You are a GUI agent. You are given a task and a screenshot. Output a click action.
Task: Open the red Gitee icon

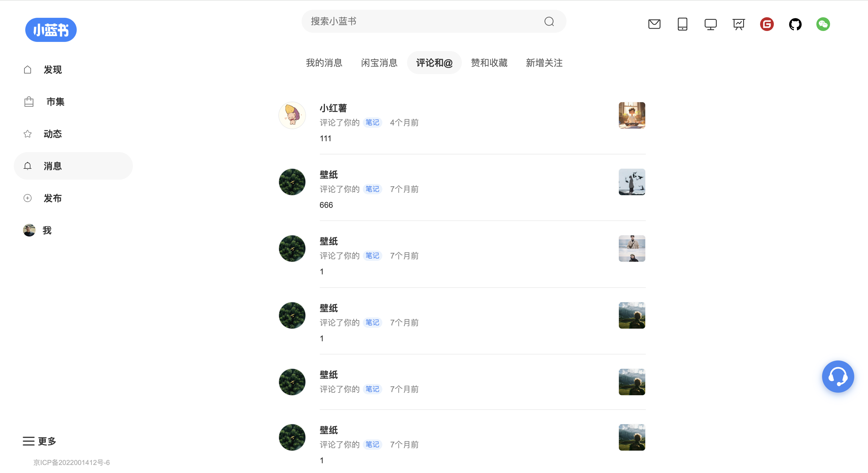tap(767, 24)
